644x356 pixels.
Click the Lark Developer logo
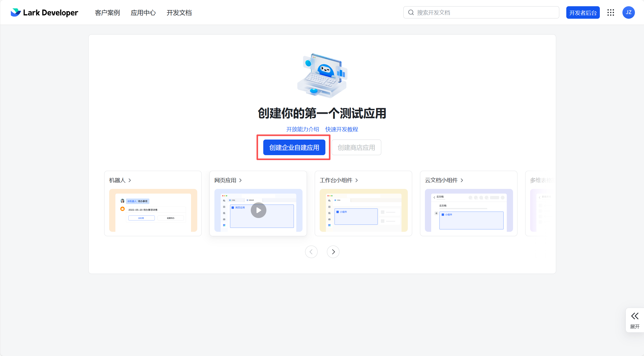44,12
